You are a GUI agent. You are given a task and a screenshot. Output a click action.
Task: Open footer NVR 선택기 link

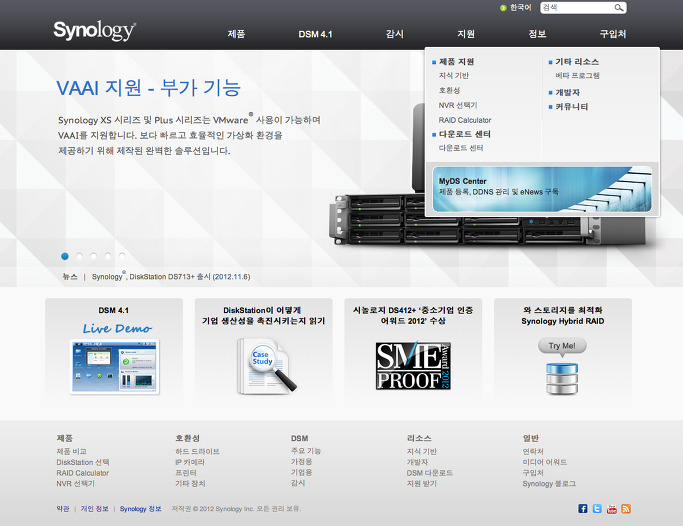point(75,484)
